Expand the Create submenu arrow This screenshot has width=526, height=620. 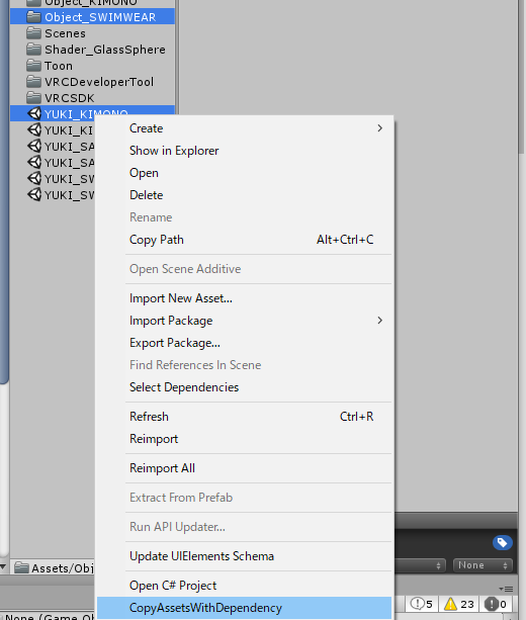(380, 128)
